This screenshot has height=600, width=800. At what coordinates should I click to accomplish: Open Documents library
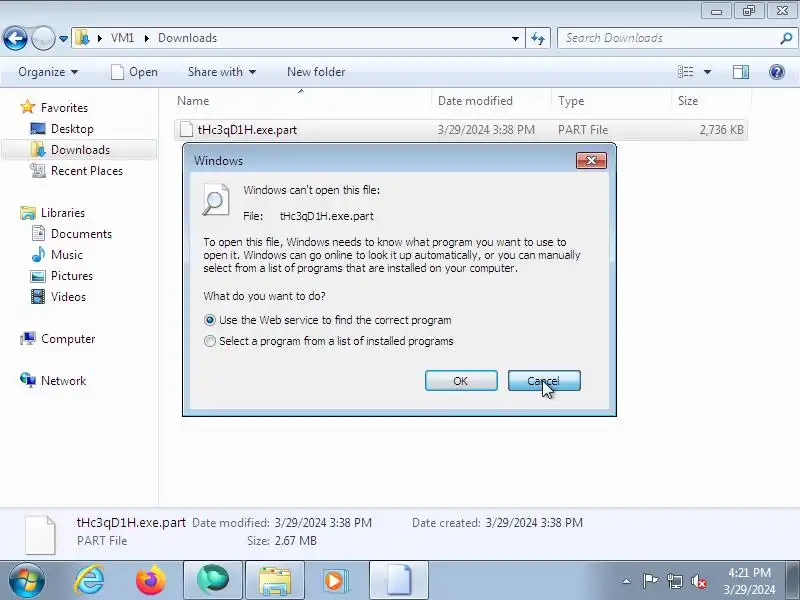coord(71,234)
